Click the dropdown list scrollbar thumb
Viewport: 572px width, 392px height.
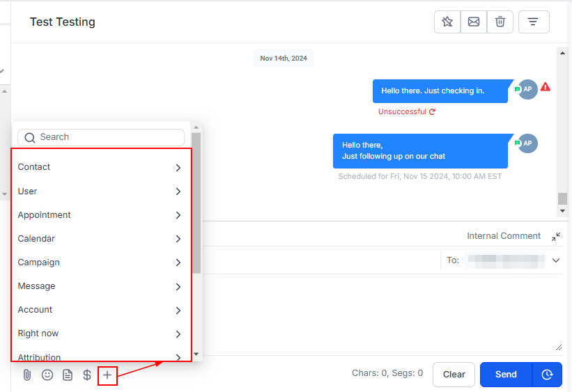(196, 203)
